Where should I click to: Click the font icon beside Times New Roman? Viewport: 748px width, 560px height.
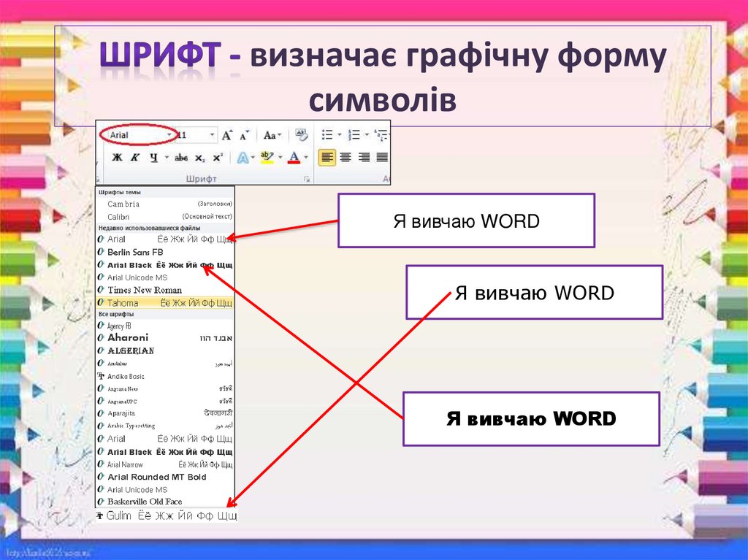tap(101, 290)
